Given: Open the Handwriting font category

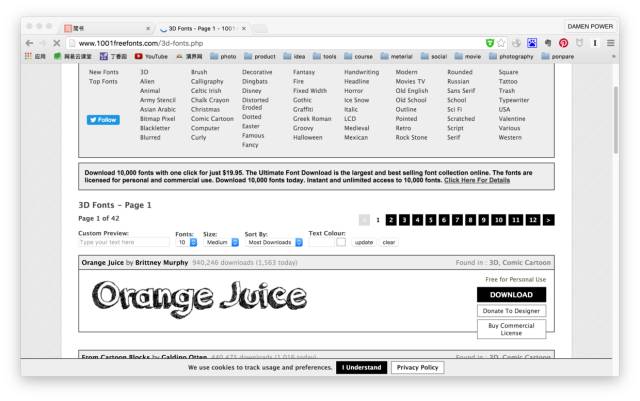Looking at the screenshot, I should pyautogui.click(x=362, y=72).
